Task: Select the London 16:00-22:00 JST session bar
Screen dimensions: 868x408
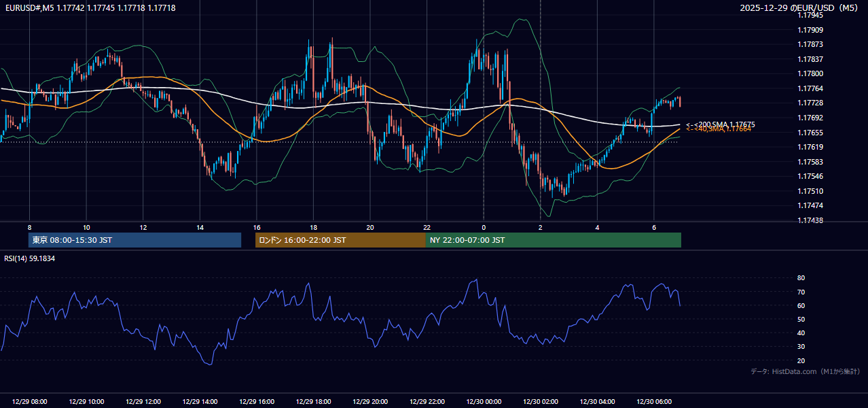Action: (x=340, y=240)
